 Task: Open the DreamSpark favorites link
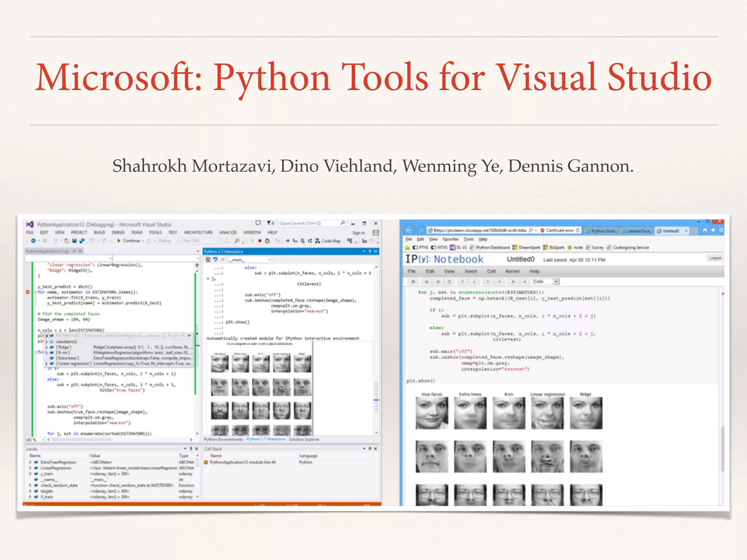pyautogui.click(x=526, y=248)
